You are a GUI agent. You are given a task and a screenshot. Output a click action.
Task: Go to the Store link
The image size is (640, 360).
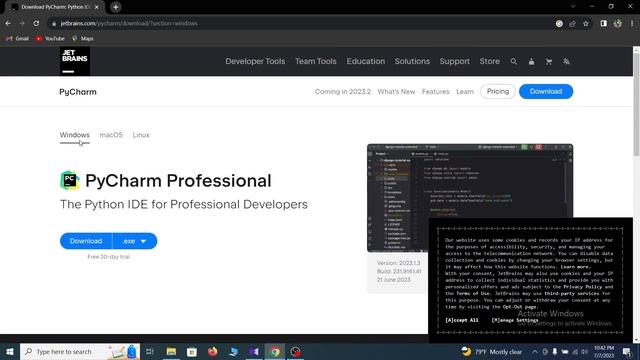489,61
